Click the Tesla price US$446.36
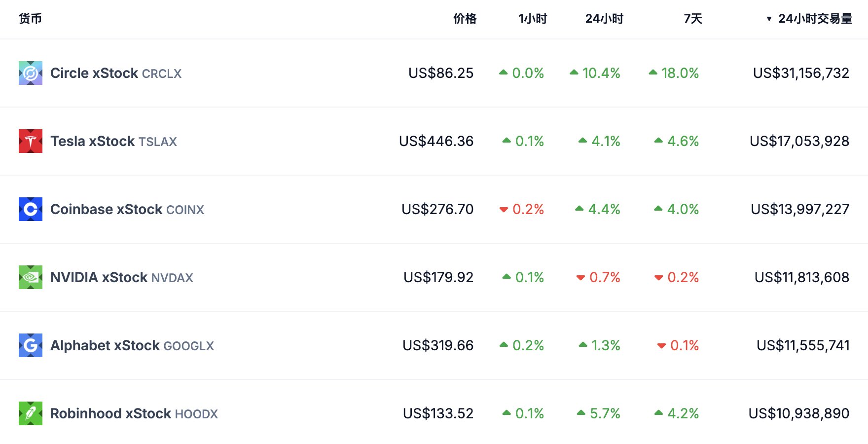This screenshot has width=868, height=444. 436,141
